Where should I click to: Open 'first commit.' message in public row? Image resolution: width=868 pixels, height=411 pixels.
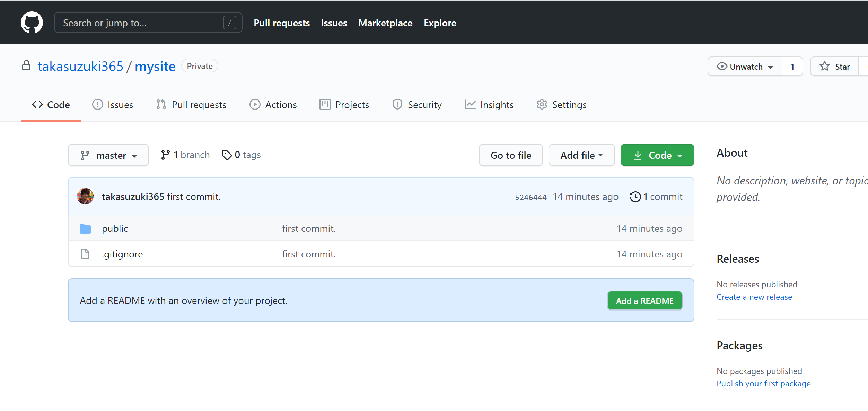pos(309,229)
